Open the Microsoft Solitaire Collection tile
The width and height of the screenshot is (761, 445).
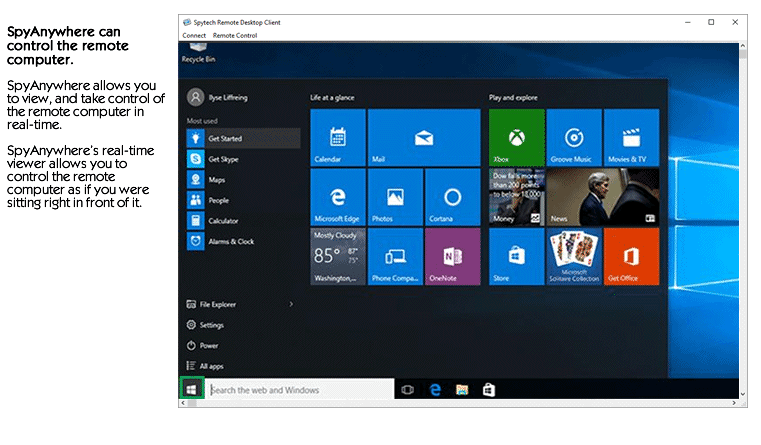coord(574,257)
